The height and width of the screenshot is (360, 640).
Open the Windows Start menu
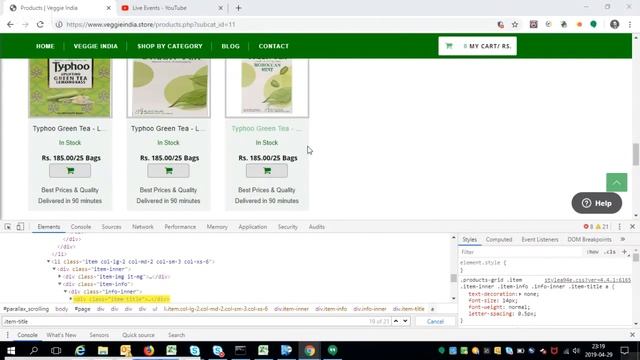11,351
